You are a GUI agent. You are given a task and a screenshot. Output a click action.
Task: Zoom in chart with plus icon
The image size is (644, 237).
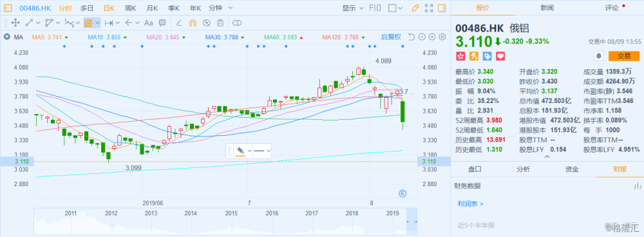431,37
